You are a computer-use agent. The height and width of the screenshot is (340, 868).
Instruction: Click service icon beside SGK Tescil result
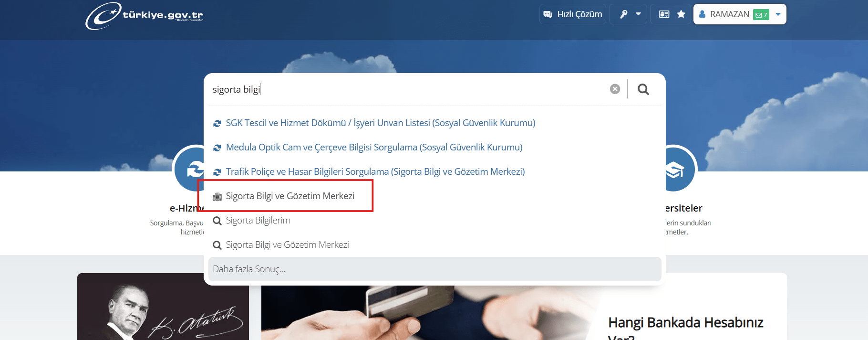217,124
